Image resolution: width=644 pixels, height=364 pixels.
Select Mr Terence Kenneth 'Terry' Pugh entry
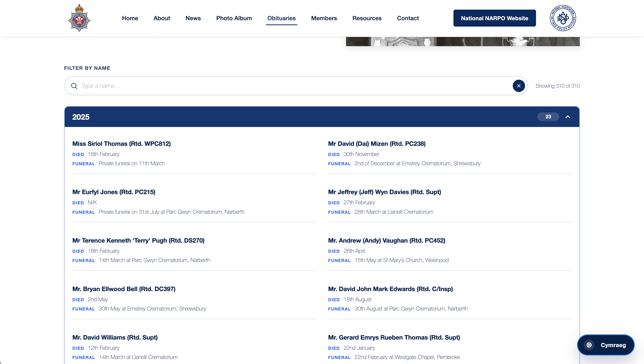138,240
